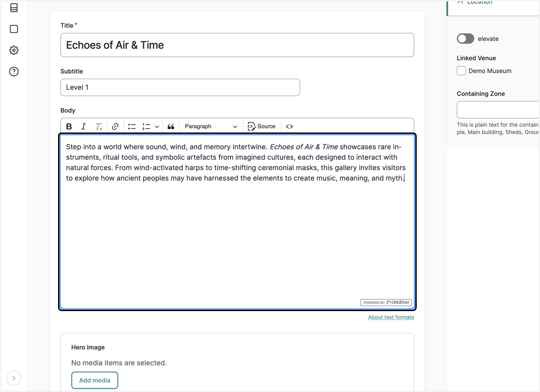
Task: Open help question mark icon
Action: [14, 71]
